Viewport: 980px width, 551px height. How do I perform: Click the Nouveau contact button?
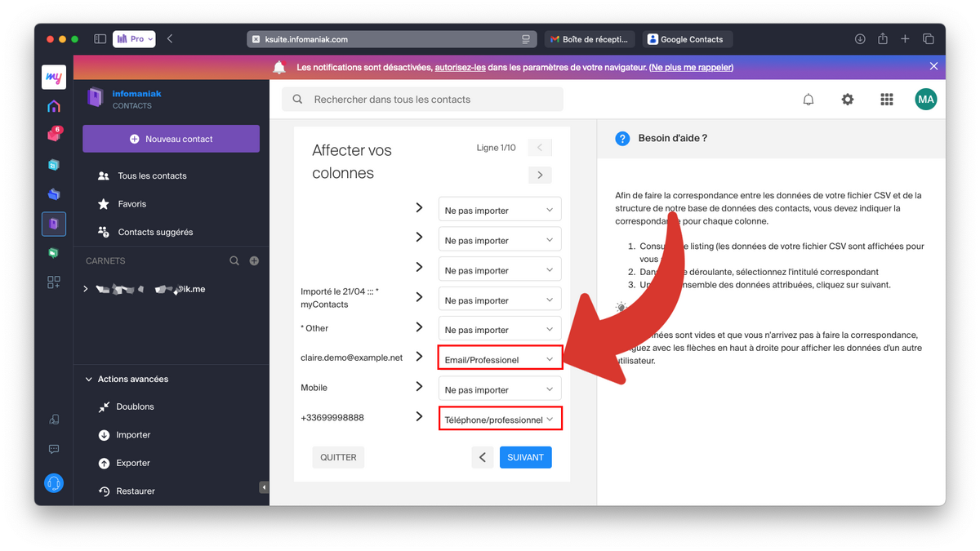point(171,139)
